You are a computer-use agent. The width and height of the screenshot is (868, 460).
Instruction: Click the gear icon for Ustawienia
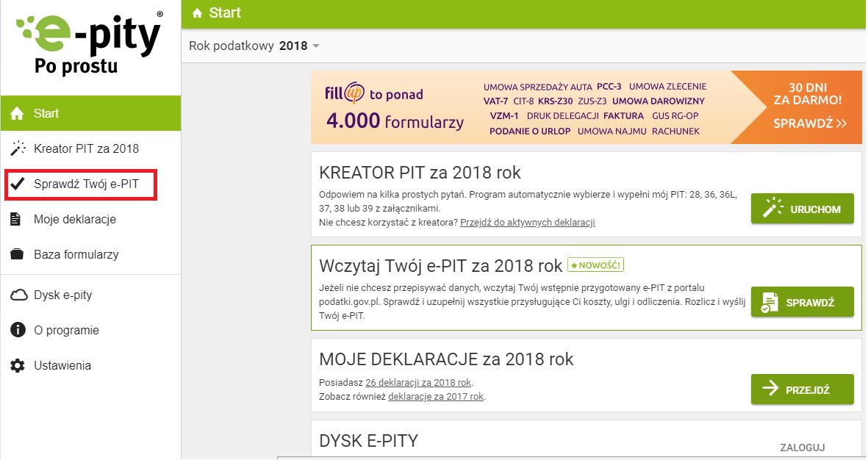(18, 366)
